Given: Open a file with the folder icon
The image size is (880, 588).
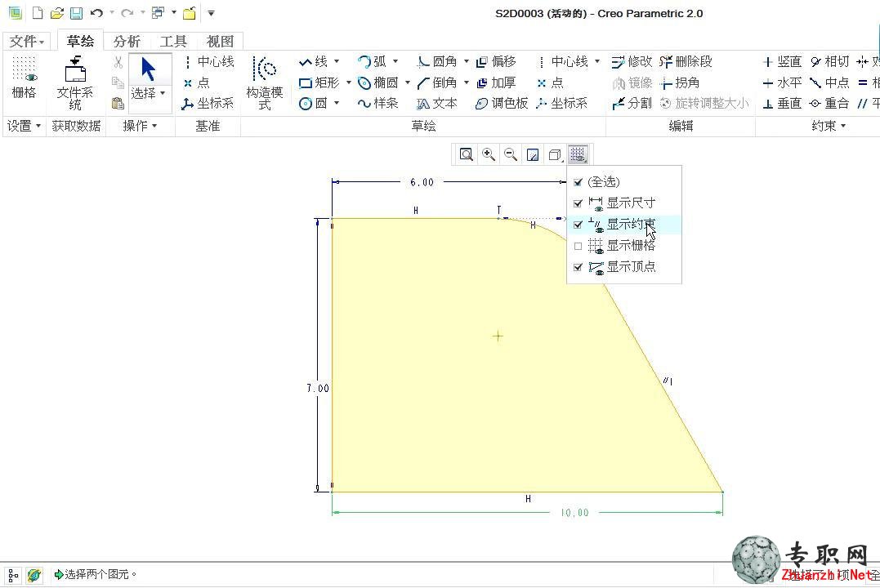Looking at the screenshot, I should [x=56, y=13].
